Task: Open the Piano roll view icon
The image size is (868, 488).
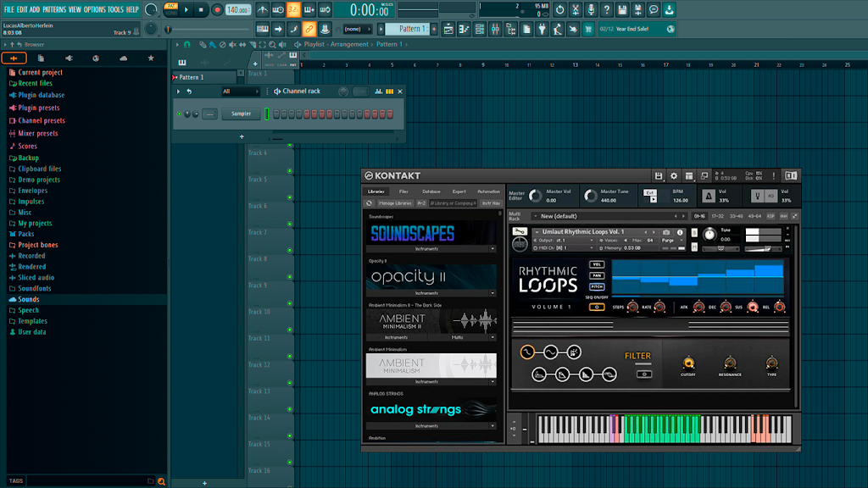Action: pyautogui.click(x=464, y=29)
